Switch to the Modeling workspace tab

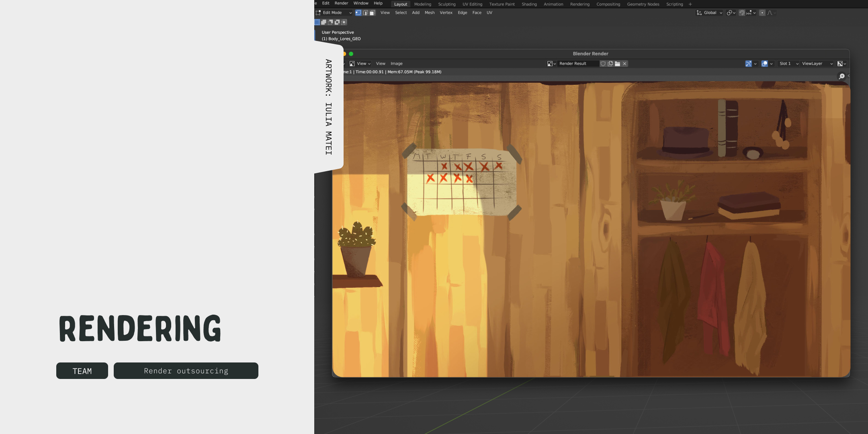pos(423,4)
